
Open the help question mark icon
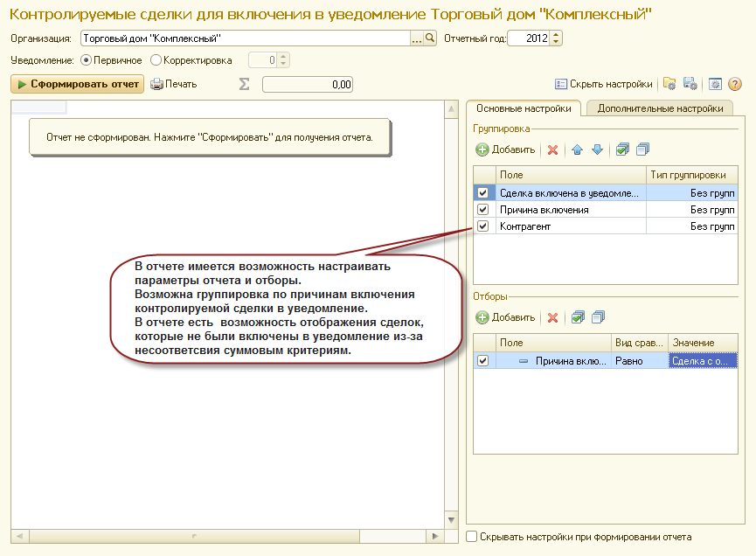735,84
